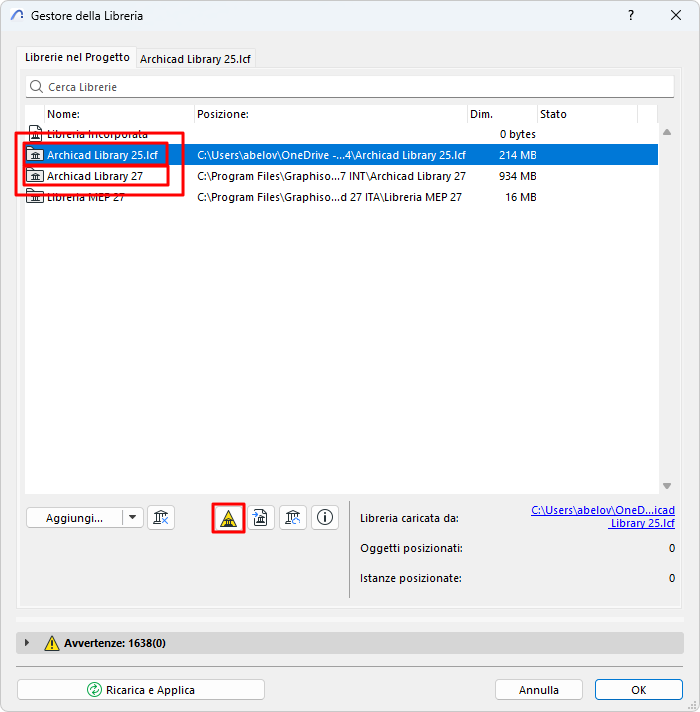Click the Aggiungi... button
The image size is (700, 712).
pos(74,518)
